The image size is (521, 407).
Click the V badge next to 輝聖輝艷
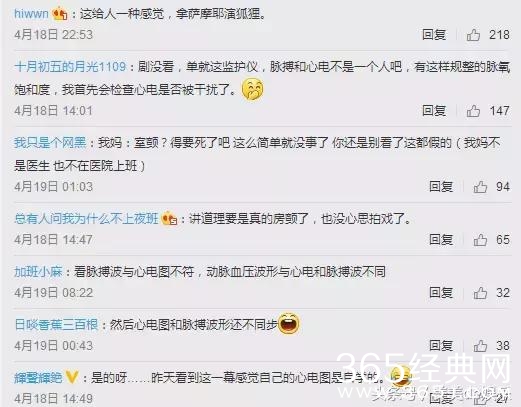pos(72,377)
